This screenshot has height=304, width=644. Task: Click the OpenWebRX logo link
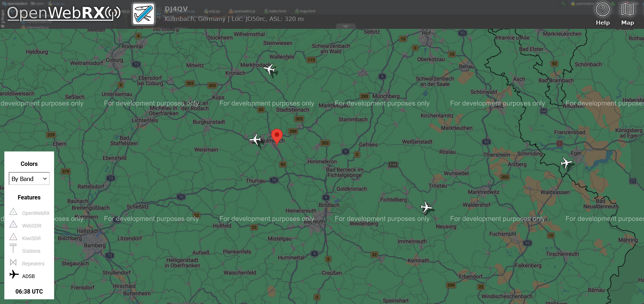point(64,13)
